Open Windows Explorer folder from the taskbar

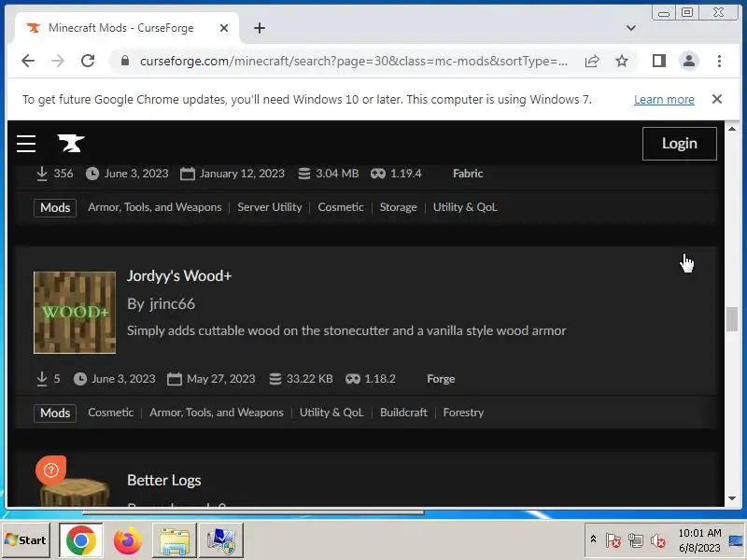(x=175, y=540)
